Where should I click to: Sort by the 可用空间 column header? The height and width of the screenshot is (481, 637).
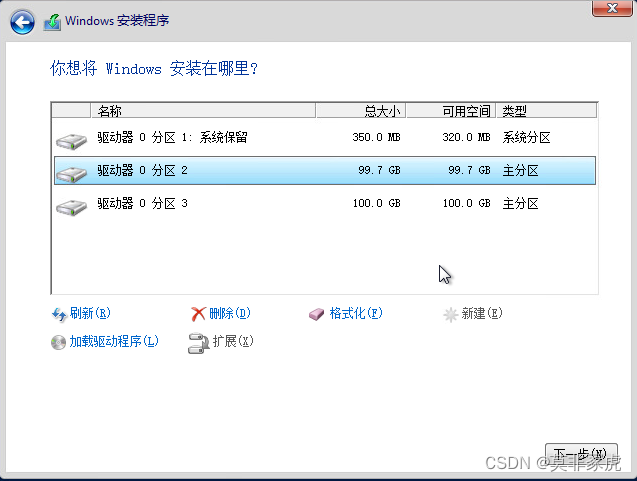coord(451,110)
